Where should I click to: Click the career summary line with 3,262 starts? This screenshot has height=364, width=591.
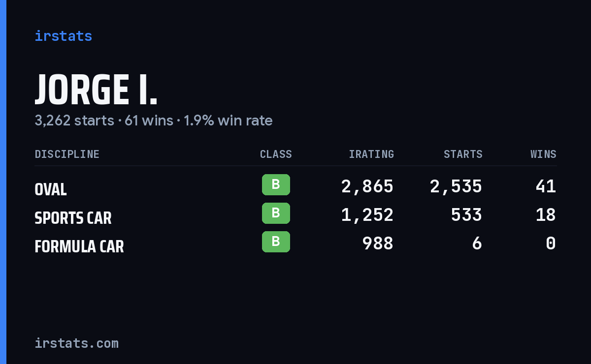pos(153,121)
